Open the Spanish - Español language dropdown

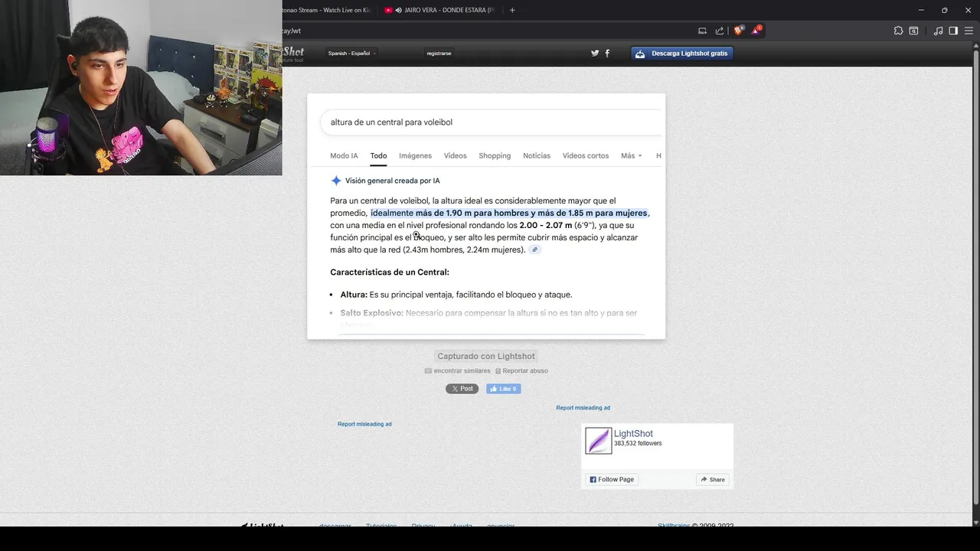[x=351, y=53]
